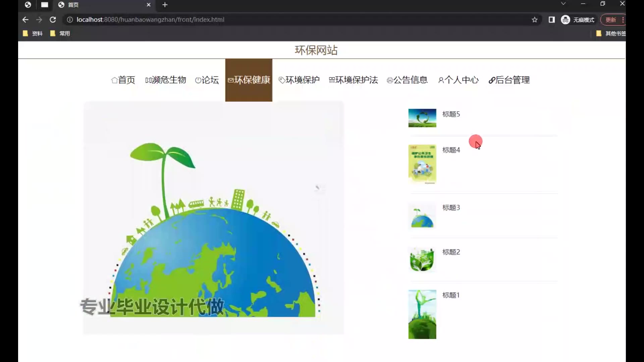Open the 常用 bookmarks folder

60,34
